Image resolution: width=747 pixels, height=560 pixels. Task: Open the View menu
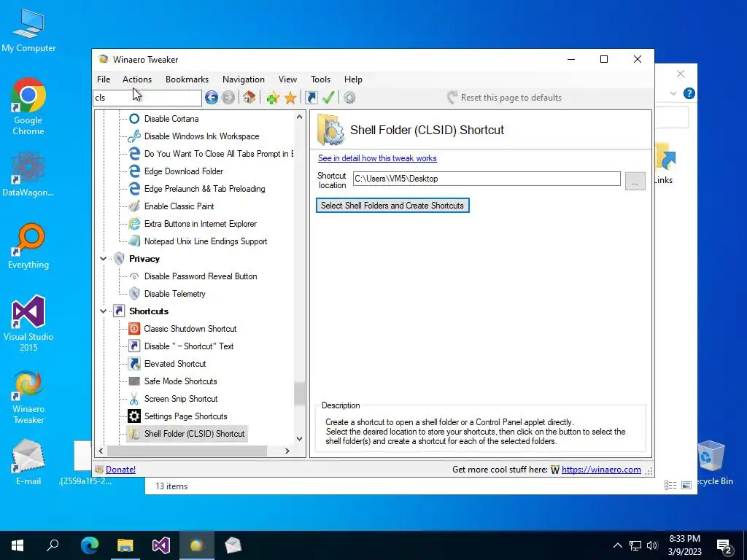point(287,79)
